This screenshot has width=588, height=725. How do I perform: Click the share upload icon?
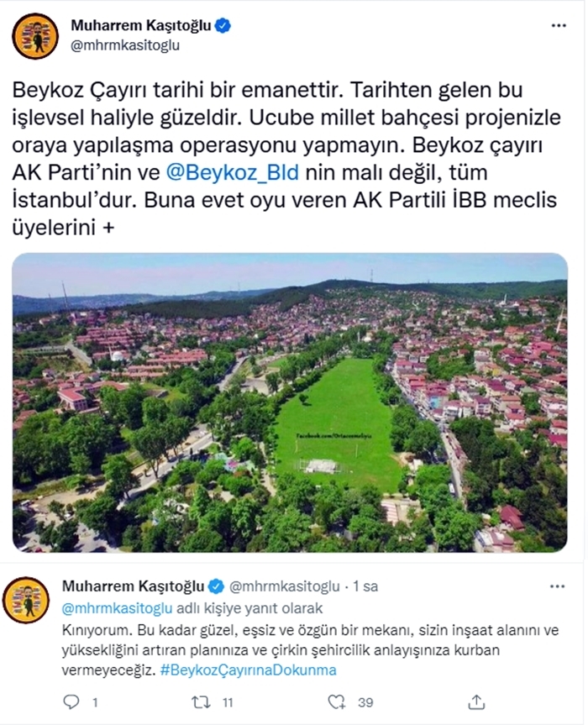(476, 701)
